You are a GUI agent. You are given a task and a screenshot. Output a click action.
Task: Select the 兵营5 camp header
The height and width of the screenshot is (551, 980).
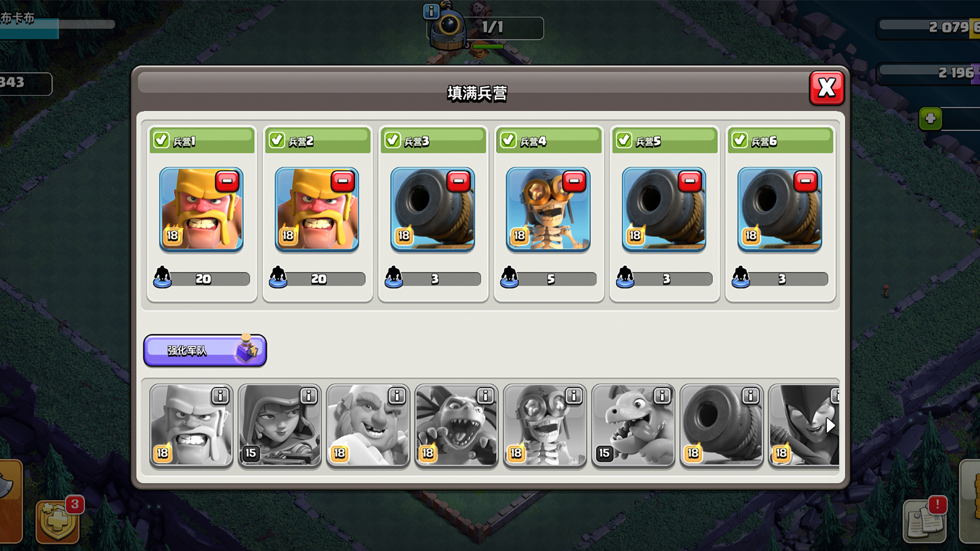pos(665,141)
